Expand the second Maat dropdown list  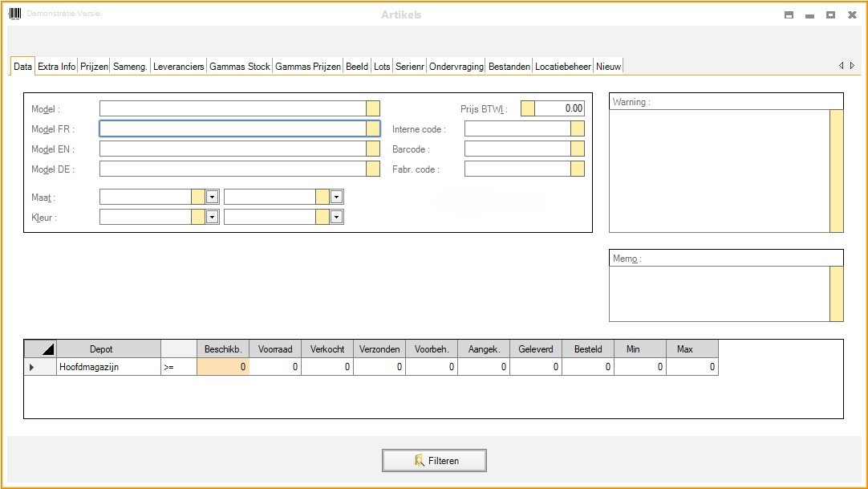pyautogui.click(x=336, y=197)
